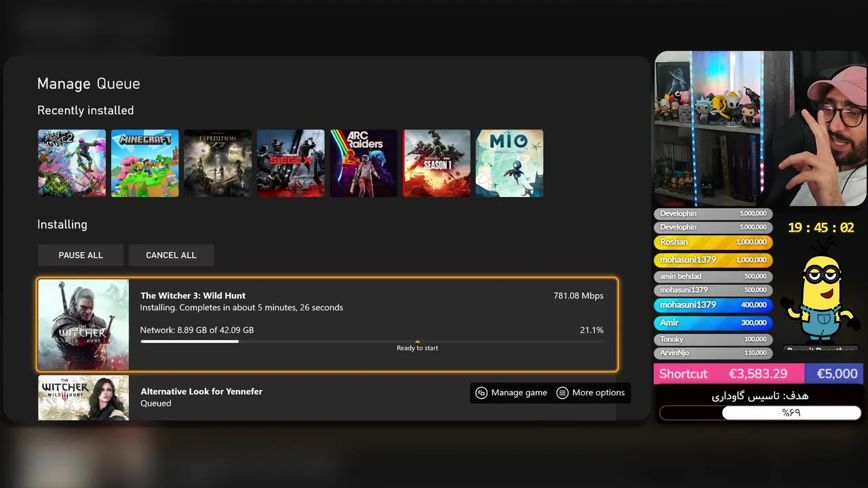
Task: Select the ARC Raiders game tile
Action: pyautogui.click(x=363, y=163)
